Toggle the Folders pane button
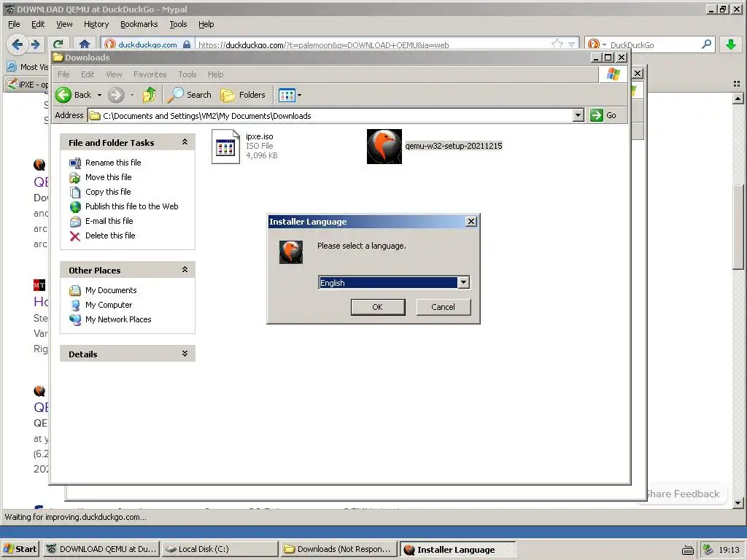747x560 pixels. click(x=243, y=95)
